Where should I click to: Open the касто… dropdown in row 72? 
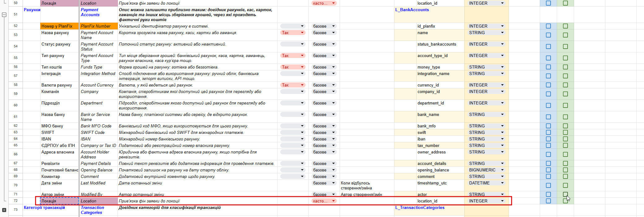coord(324,201)
